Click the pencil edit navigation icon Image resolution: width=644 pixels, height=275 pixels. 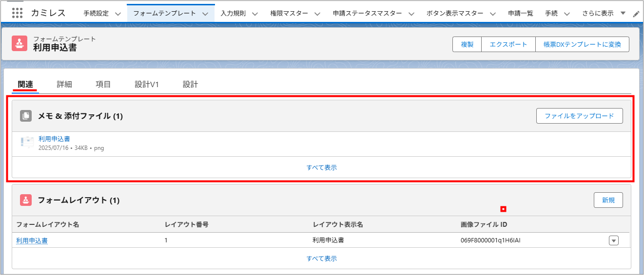[636, 14]
